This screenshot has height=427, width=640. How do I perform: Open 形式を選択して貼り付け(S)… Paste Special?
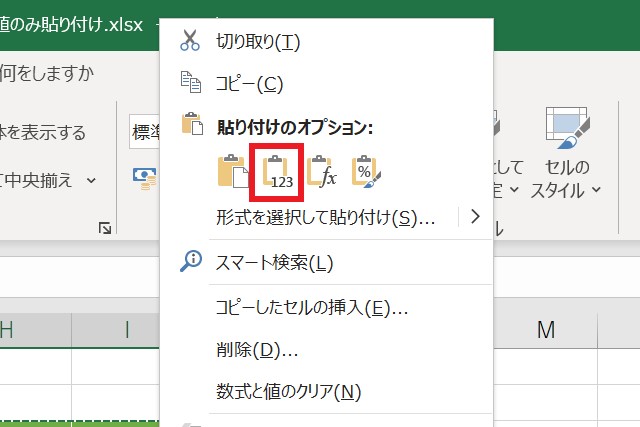coord(325,218)
